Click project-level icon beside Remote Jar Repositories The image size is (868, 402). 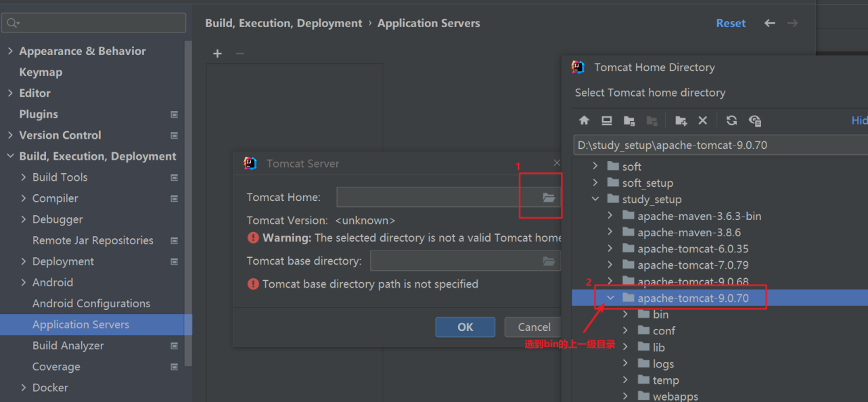point(174,240)
